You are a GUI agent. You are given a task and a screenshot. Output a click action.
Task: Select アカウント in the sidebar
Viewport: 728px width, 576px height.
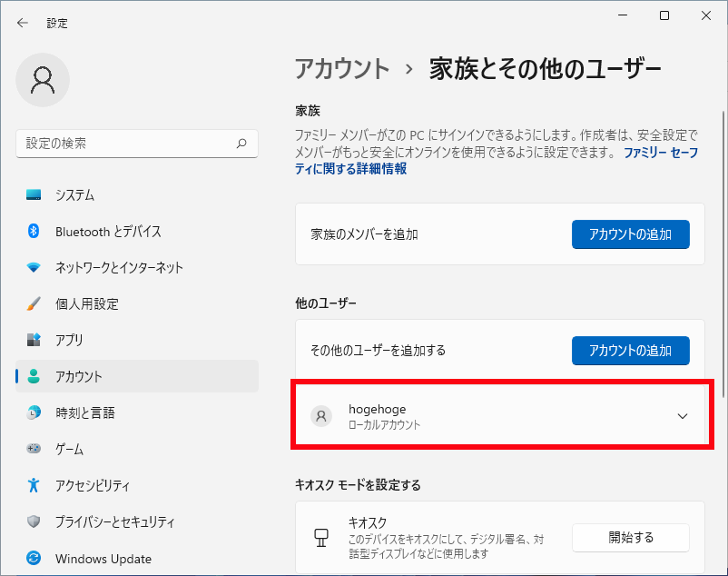click(137, 376)
